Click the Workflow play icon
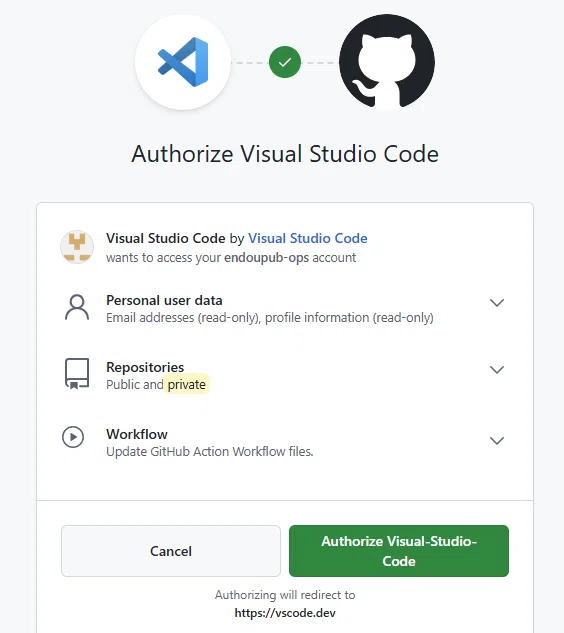This screenshot has width=564, height=633. tap(73, 437)
